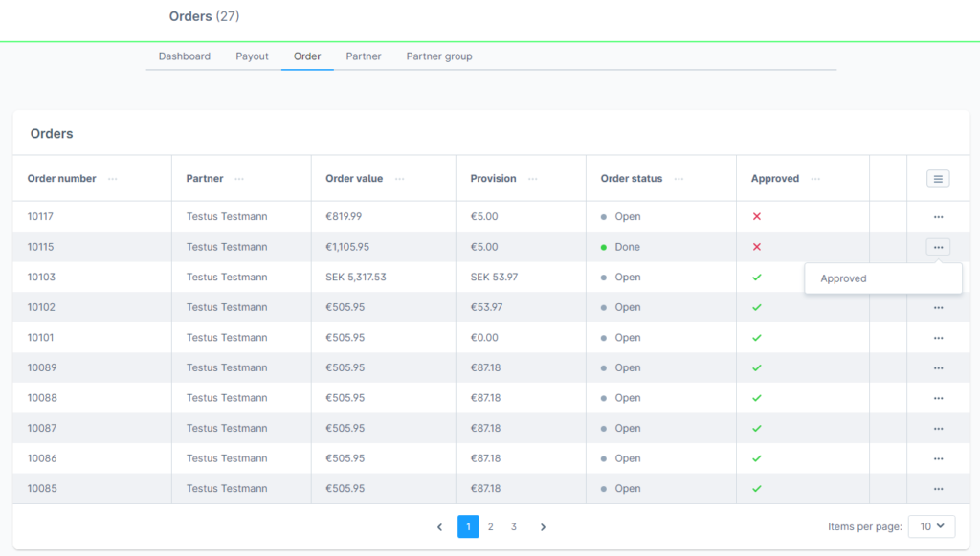Viewport: 980px width, 556px height.
Task: Go to previous page with left chevron
Action: [439, 527]
